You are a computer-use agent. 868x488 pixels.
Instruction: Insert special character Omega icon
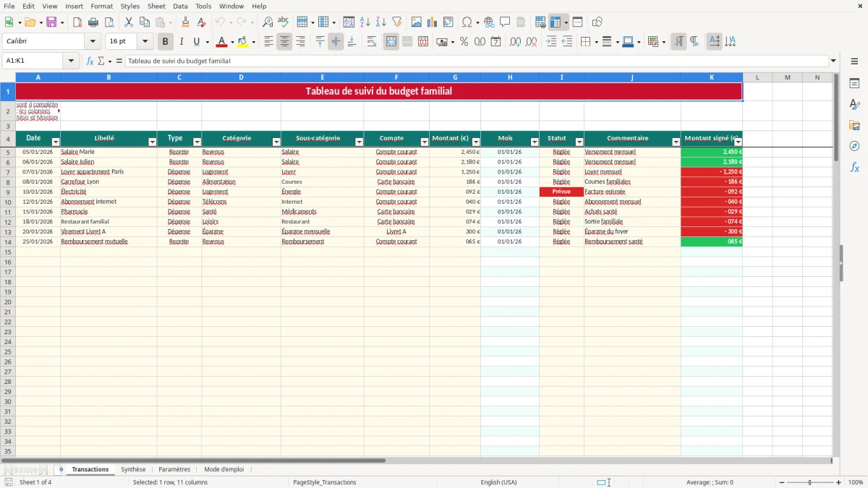tap(467, 22)
